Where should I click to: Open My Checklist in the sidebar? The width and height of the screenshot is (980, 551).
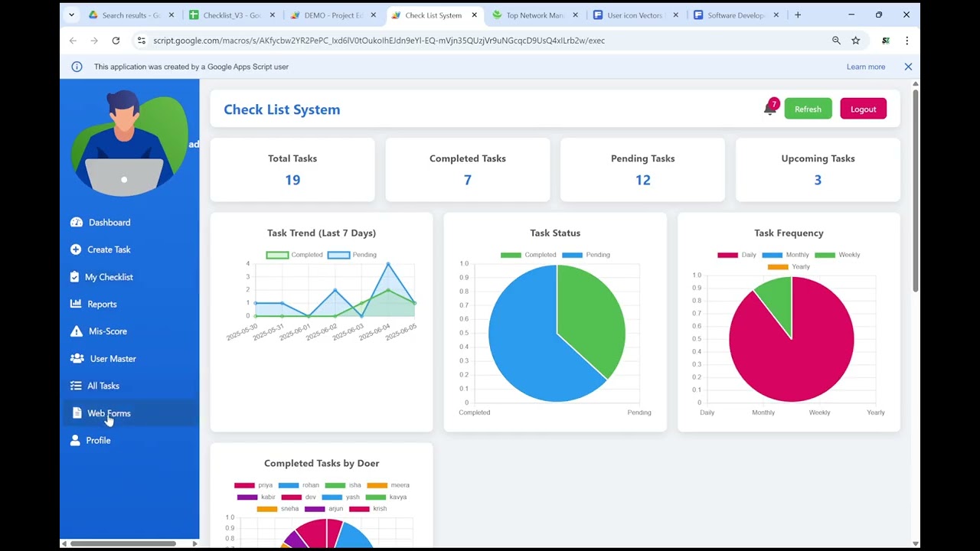pyautogui.click(x=102, y=277)
